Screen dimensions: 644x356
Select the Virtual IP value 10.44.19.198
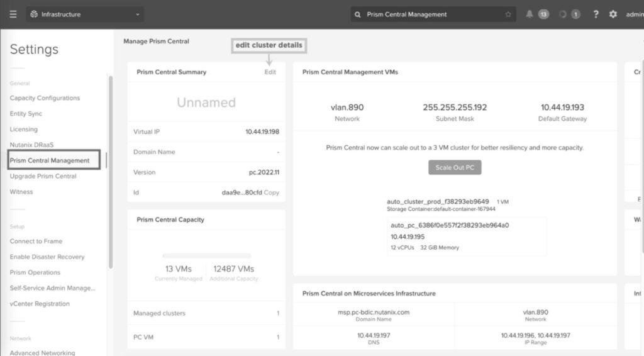coord(262,131)
